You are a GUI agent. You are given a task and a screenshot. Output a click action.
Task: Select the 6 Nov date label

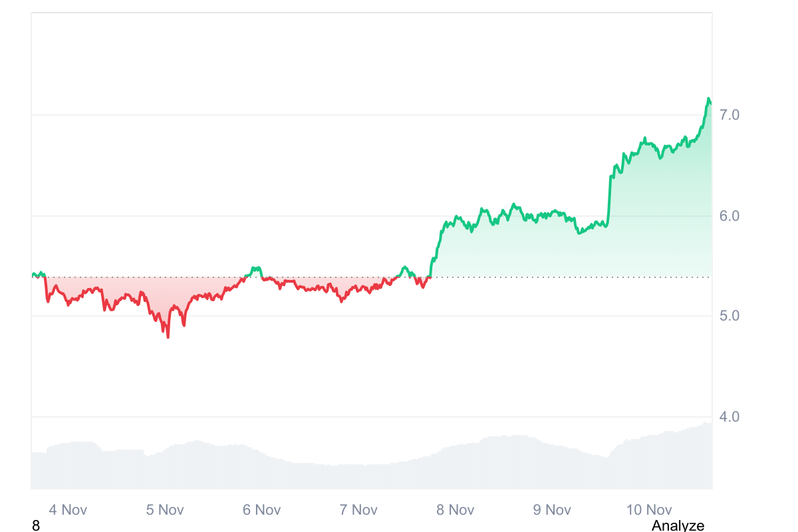pos(261,510)
